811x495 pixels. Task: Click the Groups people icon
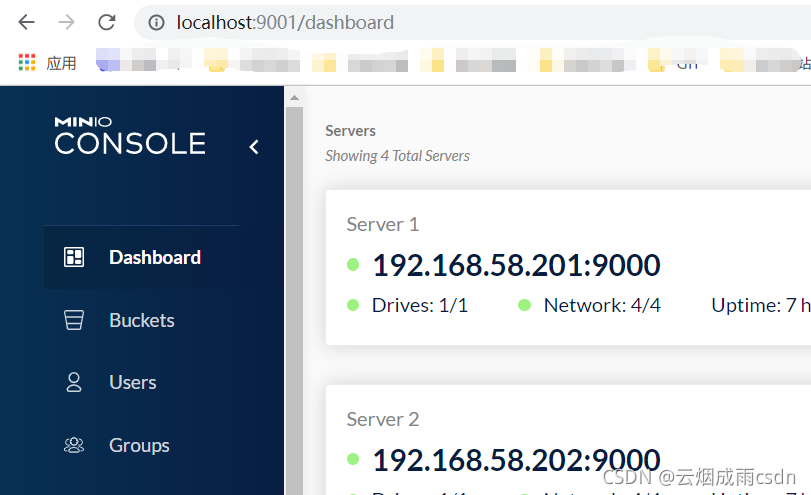[x=73, y=445]
